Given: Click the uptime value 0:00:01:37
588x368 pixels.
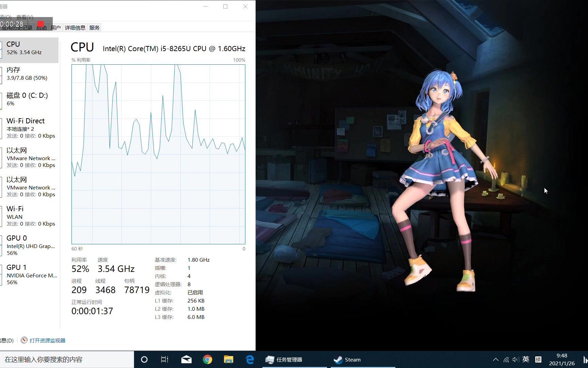Looking at the screenshot, I should coord(92,311).
